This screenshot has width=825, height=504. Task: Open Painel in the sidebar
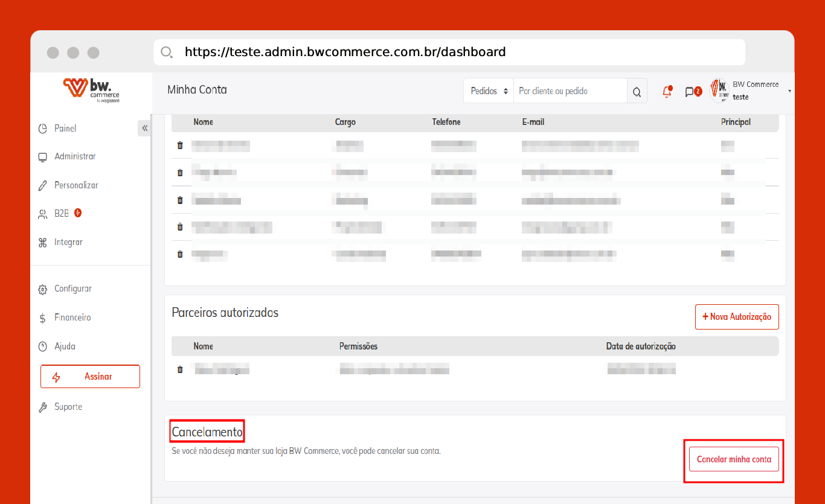(65, 129)
